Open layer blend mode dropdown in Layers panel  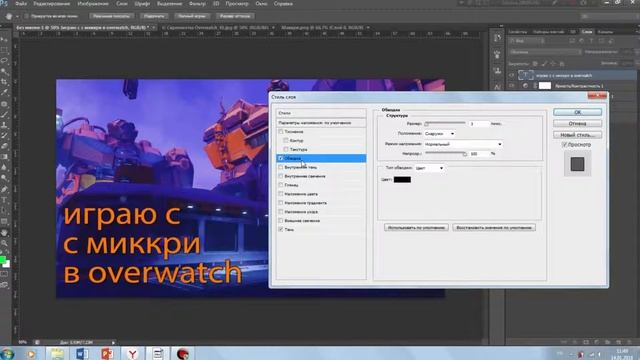point(545,52)
